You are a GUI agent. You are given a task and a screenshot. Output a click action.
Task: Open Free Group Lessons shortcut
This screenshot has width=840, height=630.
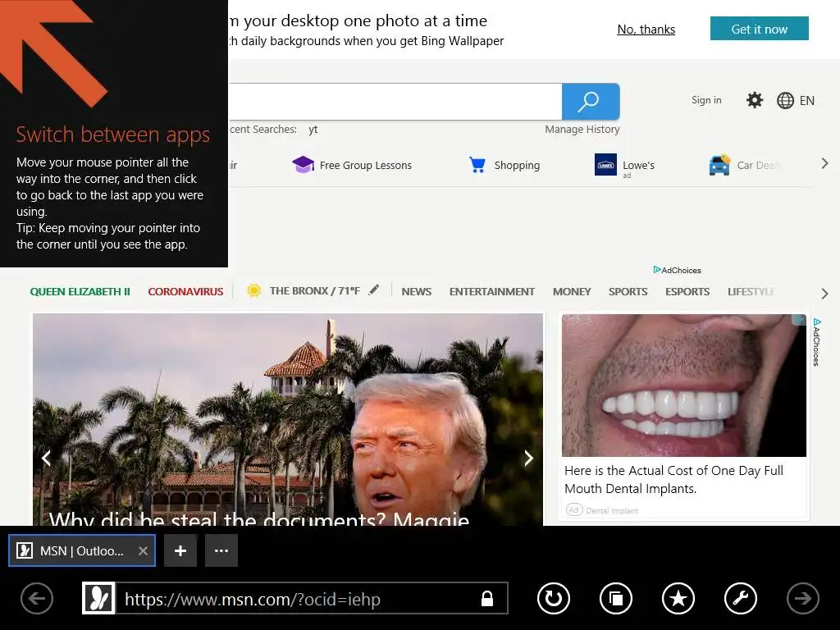(352, 165)
